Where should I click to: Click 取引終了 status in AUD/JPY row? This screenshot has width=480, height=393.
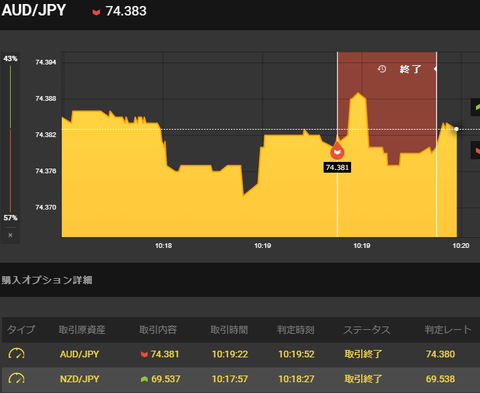(x=363, y=354)
